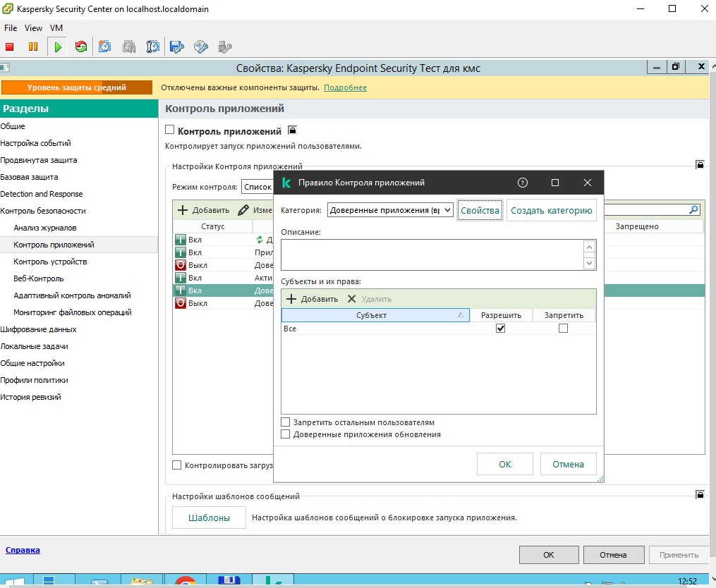Click the red Stop VM toolbar icon

click(x=10, y=47)
